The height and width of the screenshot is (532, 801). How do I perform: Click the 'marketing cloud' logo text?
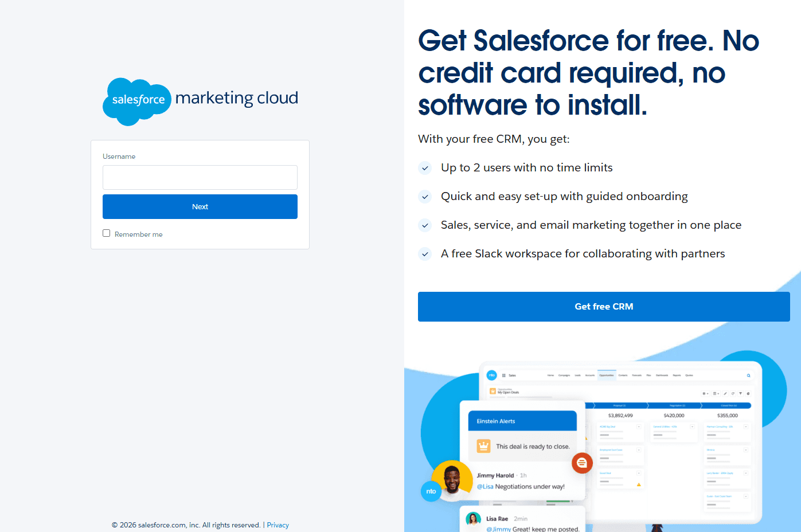(x=237, y=98)
